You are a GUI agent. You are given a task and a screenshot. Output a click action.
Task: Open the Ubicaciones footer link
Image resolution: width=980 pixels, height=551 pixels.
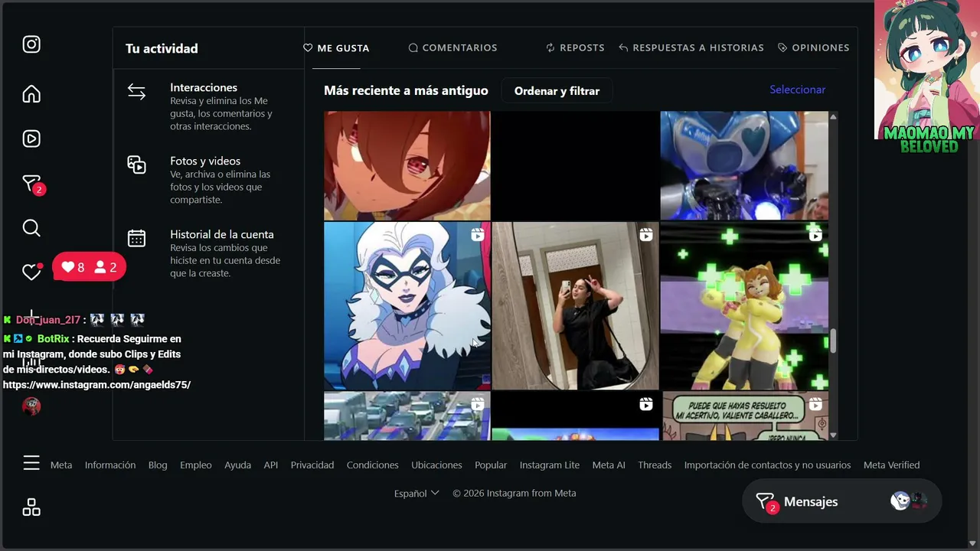(436, 465)
